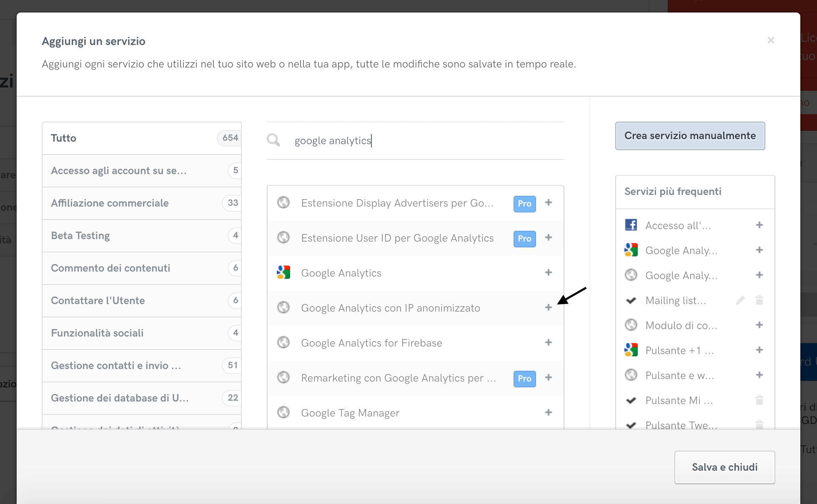The height and width of the screenshot is (504, 817).
Task: Open the Affiliazione commerciale category
Action: pos(142,203)
